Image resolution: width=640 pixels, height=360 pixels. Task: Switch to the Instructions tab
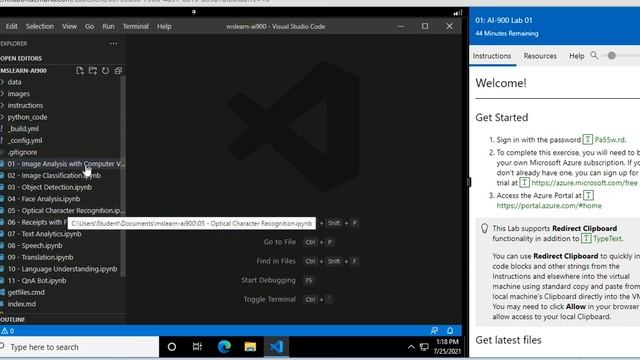click(x=492, y=56)
